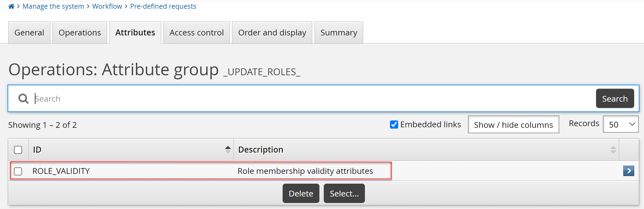Sort the ID column using its sort arrows
The image size is (644, 209).
(228, 149)
